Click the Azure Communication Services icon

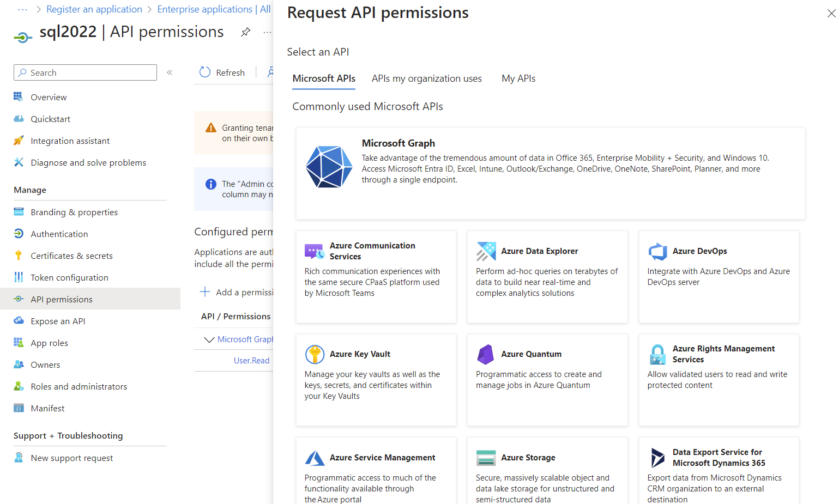point(315,251)
